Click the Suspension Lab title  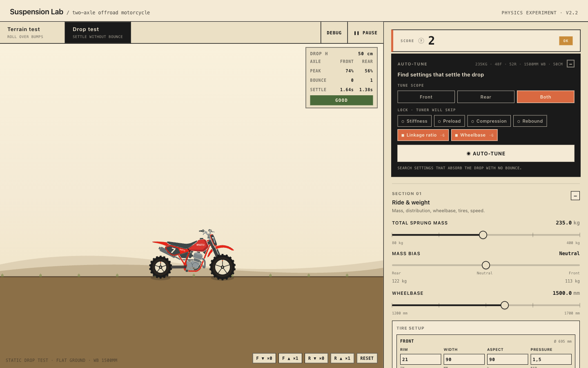click(36, 12)
